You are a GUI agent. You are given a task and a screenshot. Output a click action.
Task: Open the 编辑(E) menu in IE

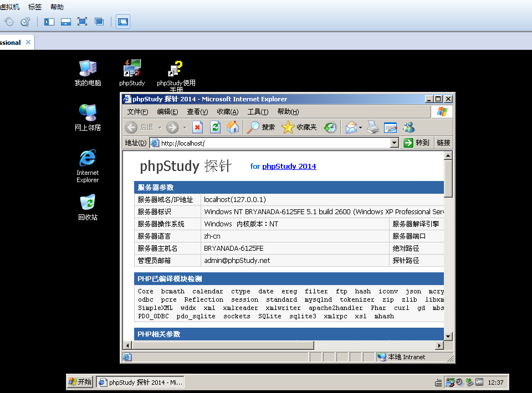tap(167, 112)
